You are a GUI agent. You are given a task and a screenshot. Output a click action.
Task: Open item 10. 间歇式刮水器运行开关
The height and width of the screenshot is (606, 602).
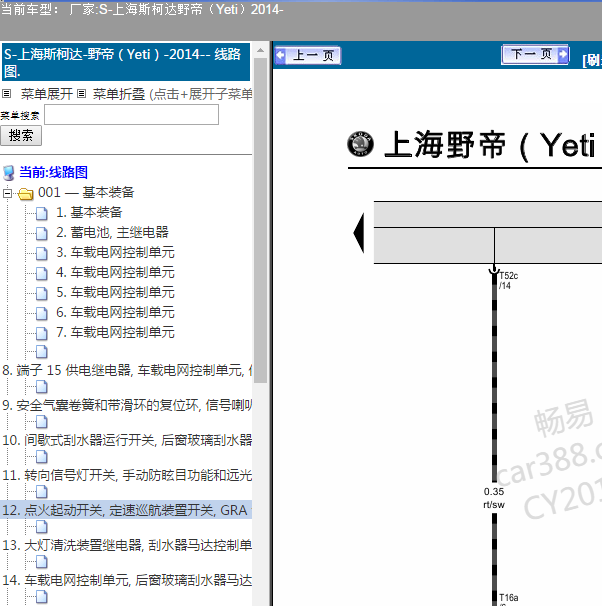(x=127, y=440)
